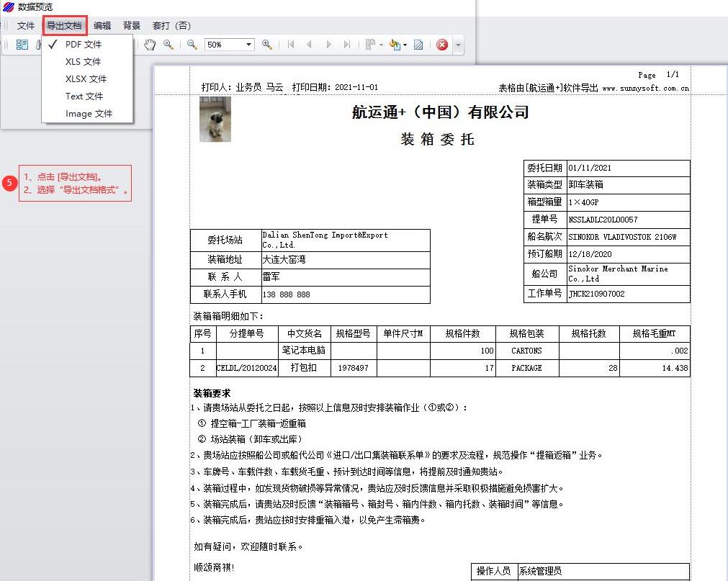This screenshot has width=728, height=581.
Task: Expand the background color paint bucket dropdown
Action: click(405, 45)
